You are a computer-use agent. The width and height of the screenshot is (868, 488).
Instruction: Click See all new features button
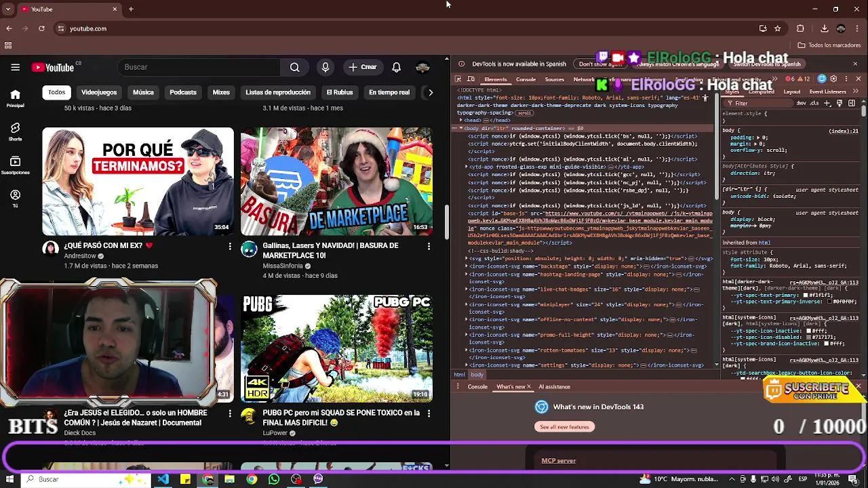point(564,427)
